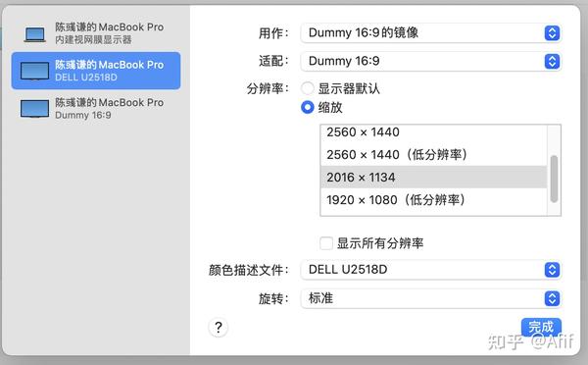
Task: Select resolution 2016 × 1134
Action: pyautogui.click(x=434, y=177)
